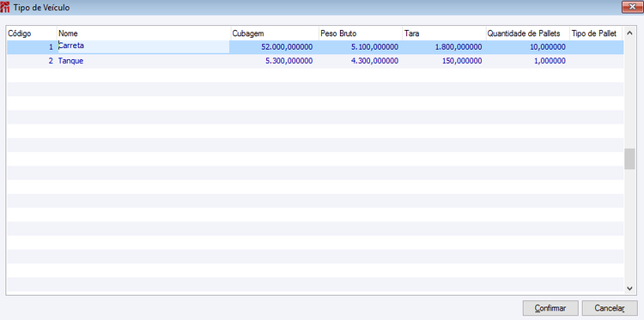This screenshot has width=644, height=320.
Task: Select the Carreta name cell
Action: [x=143, y=47]
